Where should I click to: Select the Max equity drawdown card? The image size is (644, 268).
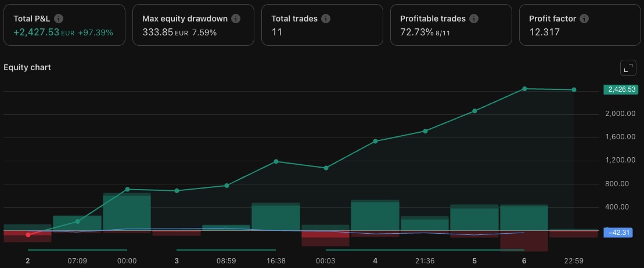tap(193, 25)
